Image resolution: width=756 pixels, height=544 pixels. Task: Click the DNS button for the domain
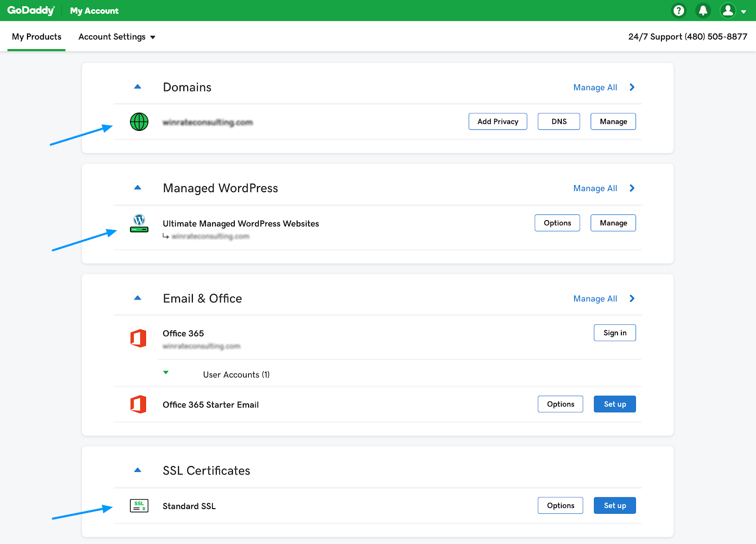tap(559, 121)
